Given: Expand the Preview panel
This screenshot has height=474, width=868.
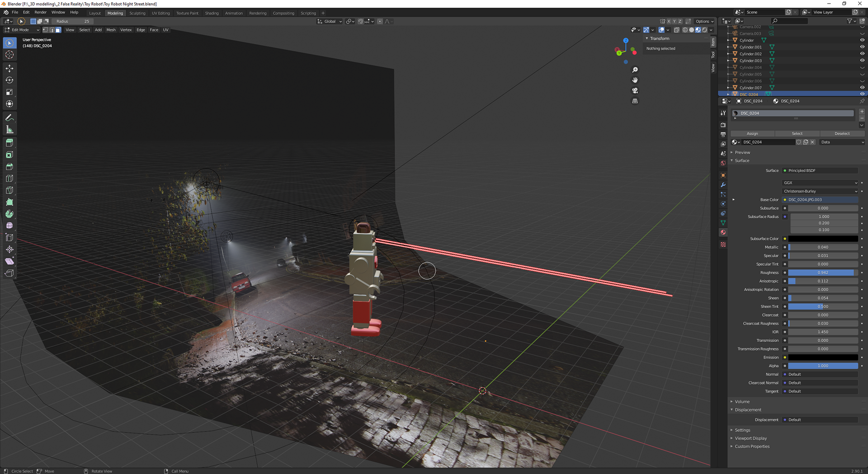Looking at the screenshot, I should click(742, 152).
